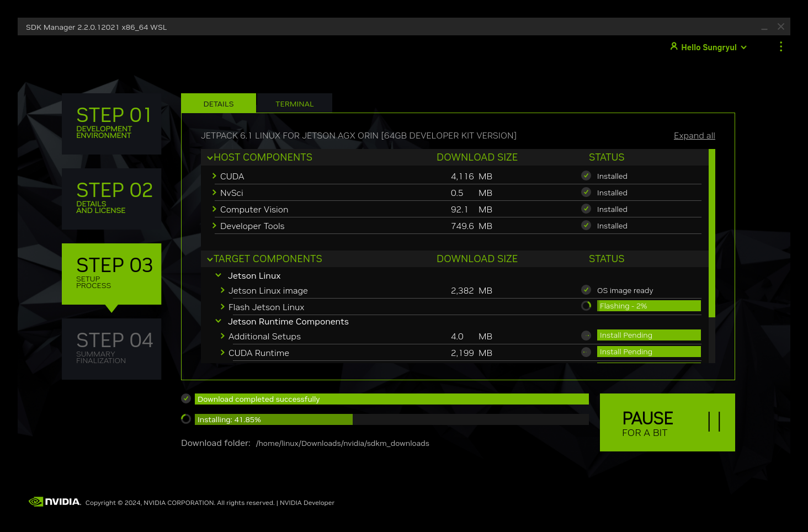Click the Expand all link
Image resolution: width=808 pixels, height=532 pixels.
pyautogui.click(x=694, y=136)
